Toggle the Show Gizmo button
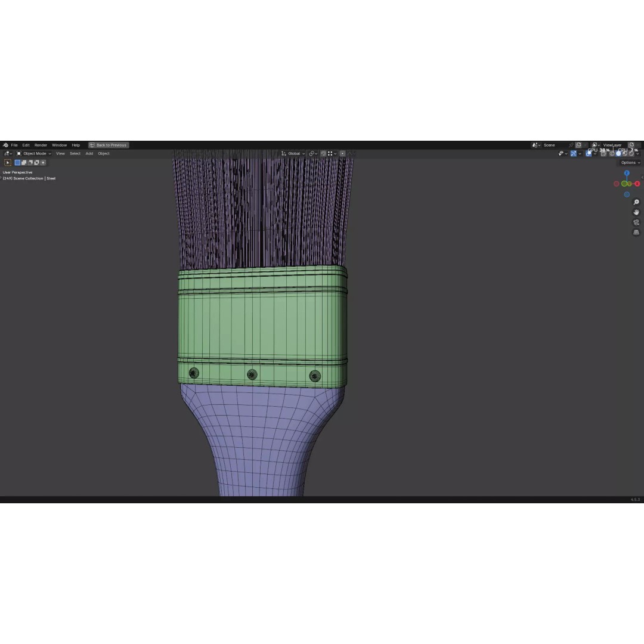 coord(574,154)
